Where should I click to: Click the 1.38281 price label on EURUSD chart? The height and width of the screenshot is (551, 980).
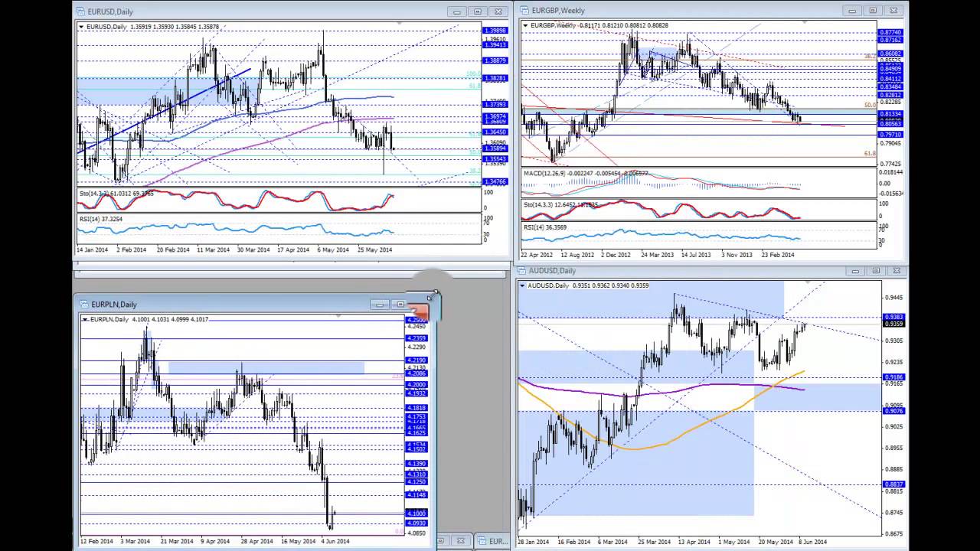[495, 78]
